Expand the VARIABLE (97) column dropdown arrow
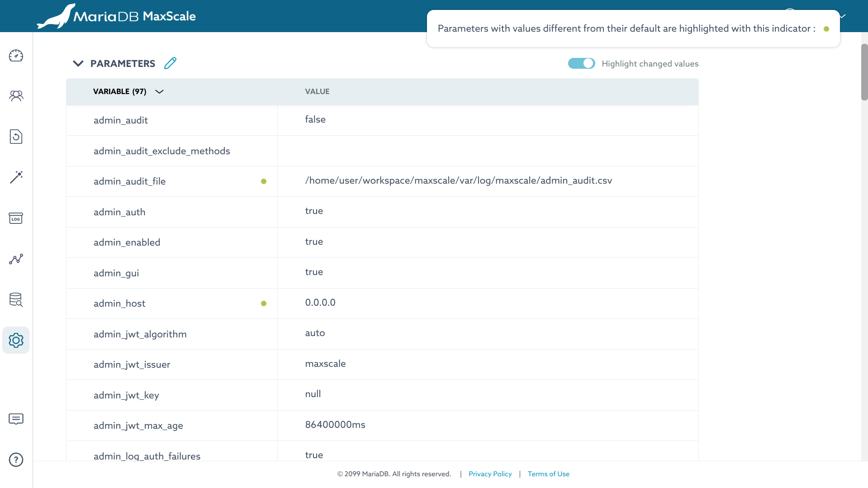This screenshot has height=488, width=868. (159, 92)
